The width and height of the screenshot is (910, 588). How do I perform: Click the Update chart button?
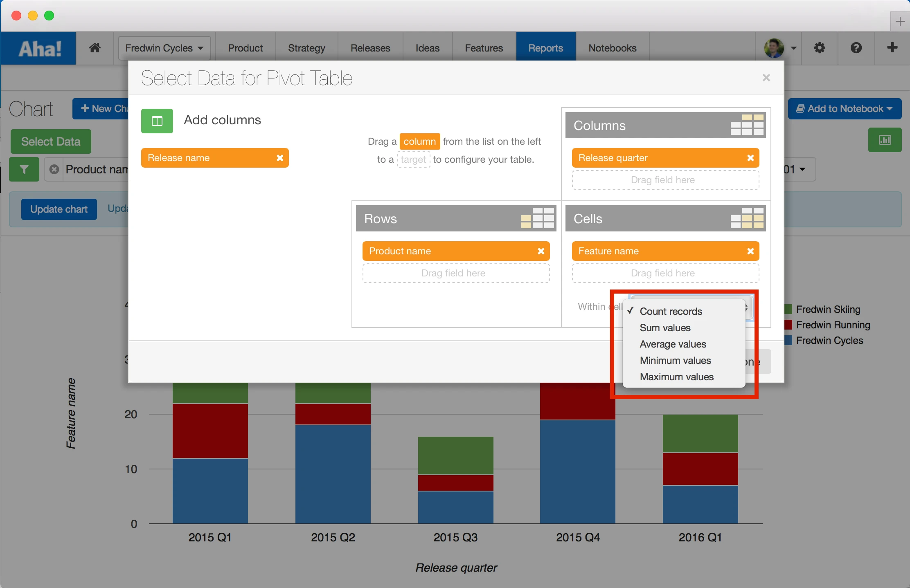(x=59, y=209)
